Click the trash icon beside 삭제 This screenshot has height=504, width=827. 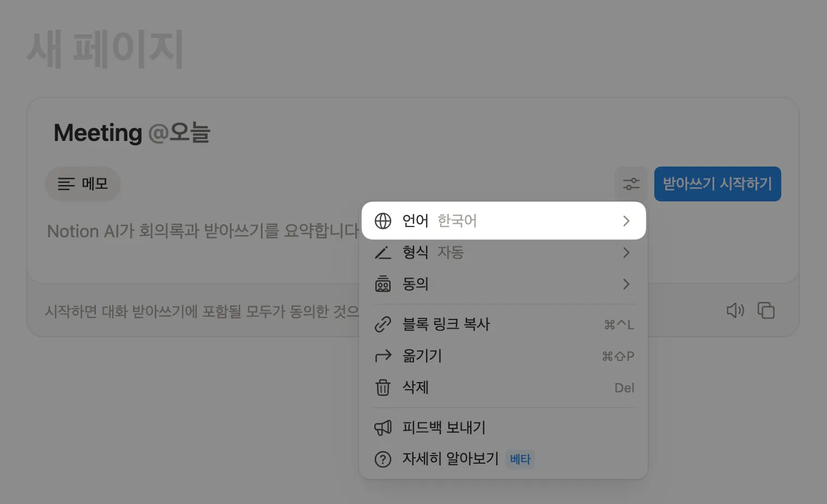(383, 388)
